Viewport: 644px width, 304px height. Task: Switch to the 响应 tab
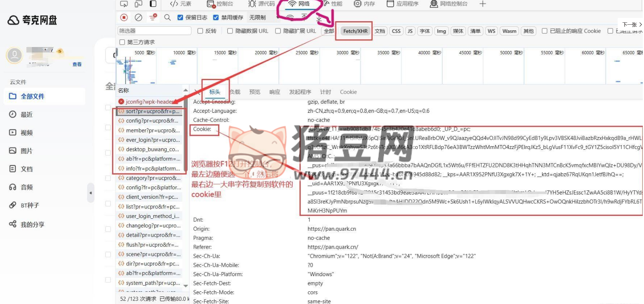tap(275, 92)
